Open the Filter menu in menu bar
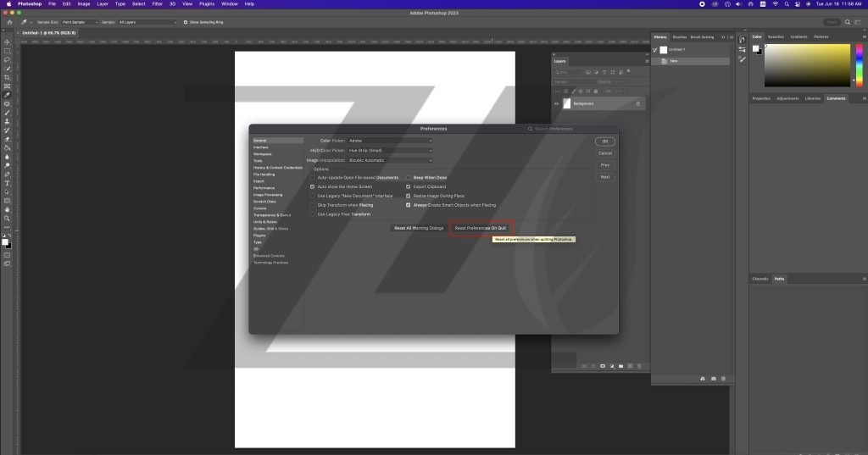The height and width of the screenshot is (455, 868). point(157,3)
